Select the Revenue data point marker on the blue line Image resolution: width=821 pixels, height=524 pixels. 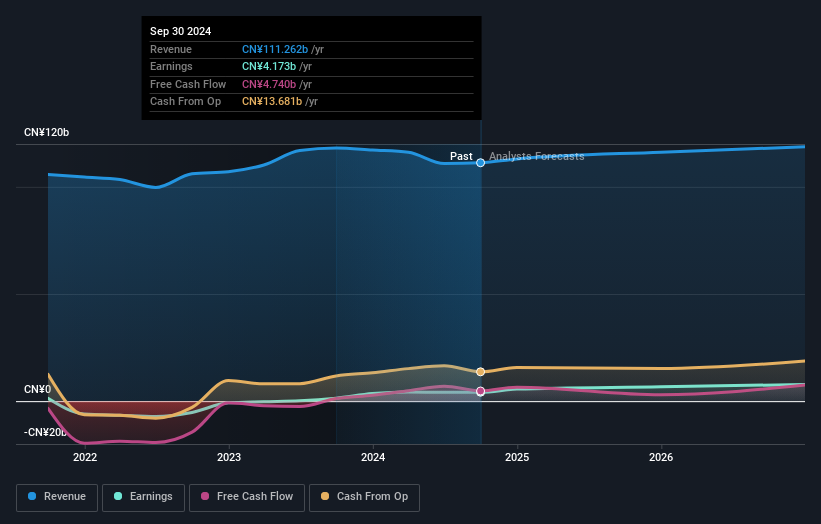480,163
